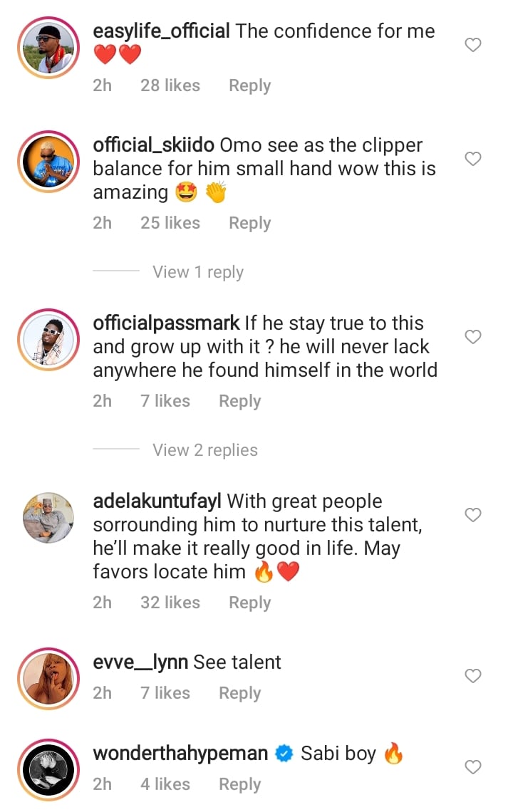Open the wonderthahypeman username link
The image size is (513, 812).
[x=180, y=754]
